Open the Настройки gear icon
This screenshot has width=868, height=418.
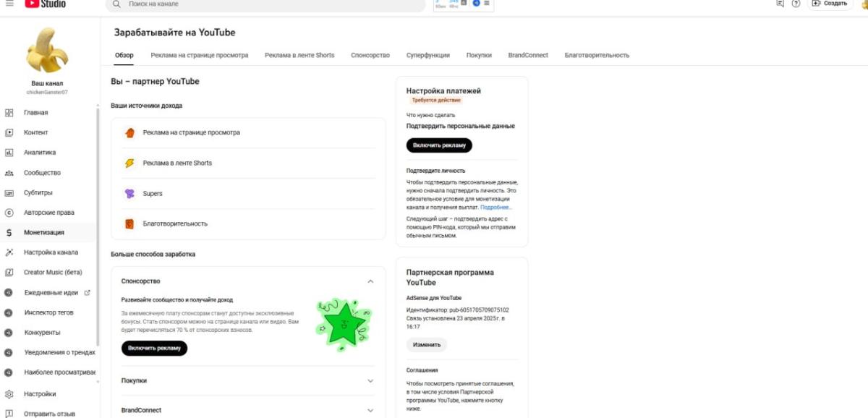click(9, 394)
